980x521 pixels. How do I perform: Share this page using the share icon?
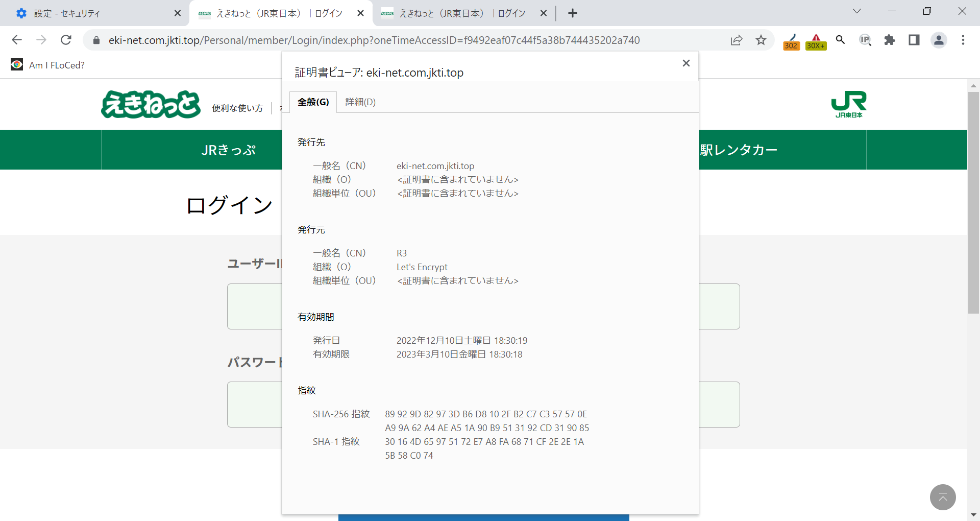(736, 40)
